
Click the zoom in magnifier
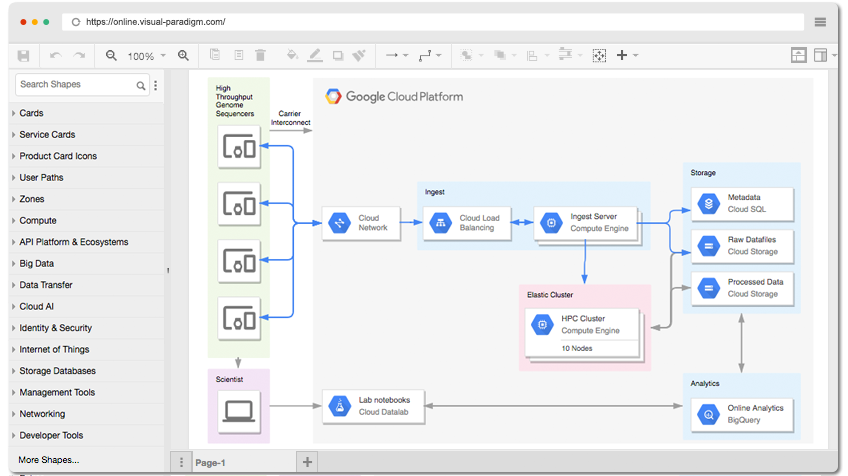coord(183,55)
